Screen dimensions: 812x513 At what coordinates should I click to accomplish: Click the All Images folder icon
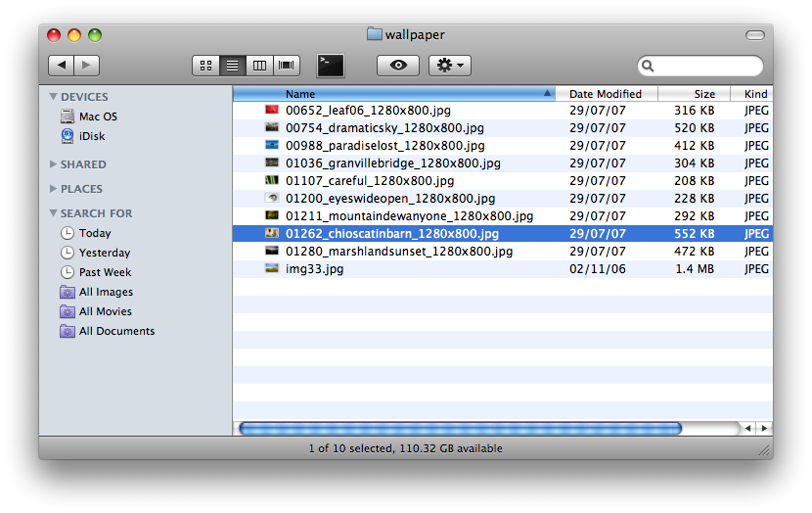[x=68, y=292]
